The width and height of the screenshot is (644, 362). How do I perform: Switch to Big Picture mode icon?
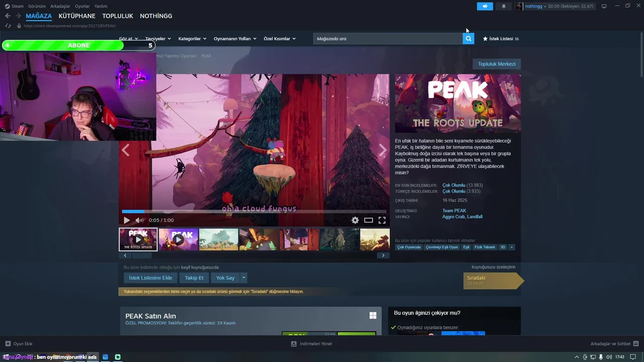coord(604,6)
